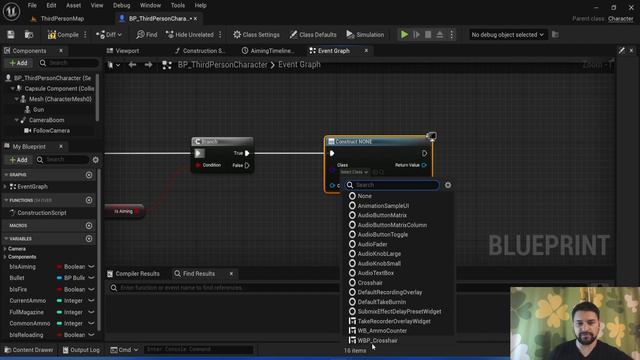Open play options three-dot menu
This screenshot has height=360, width=640.
click(x=451, y=35)
